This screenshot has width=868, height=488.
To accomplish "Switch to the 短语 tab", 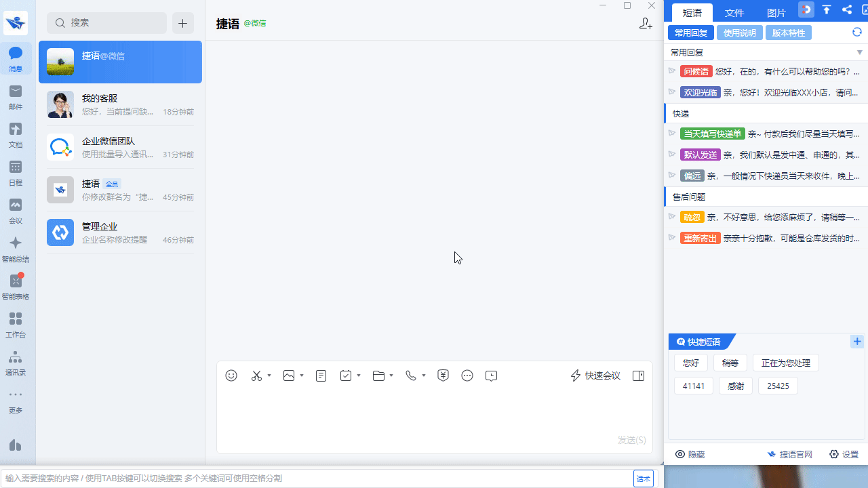I will (x=692, y=13).
